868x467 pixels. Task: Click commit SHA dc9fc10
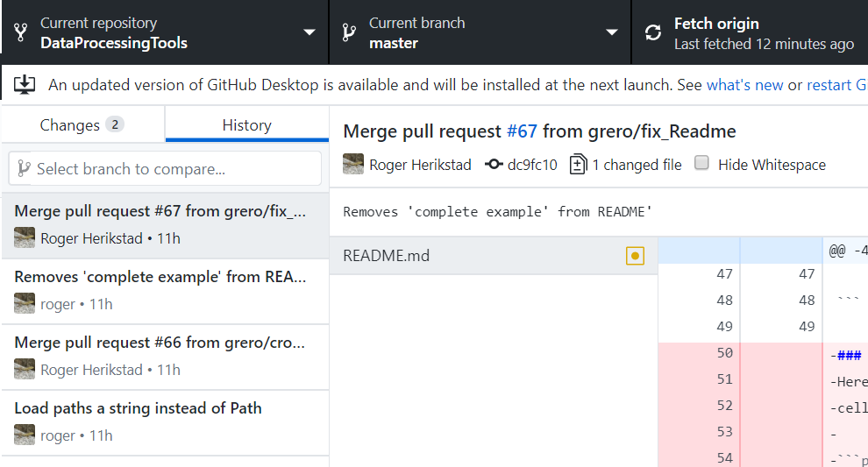click(x=532, y=165)
